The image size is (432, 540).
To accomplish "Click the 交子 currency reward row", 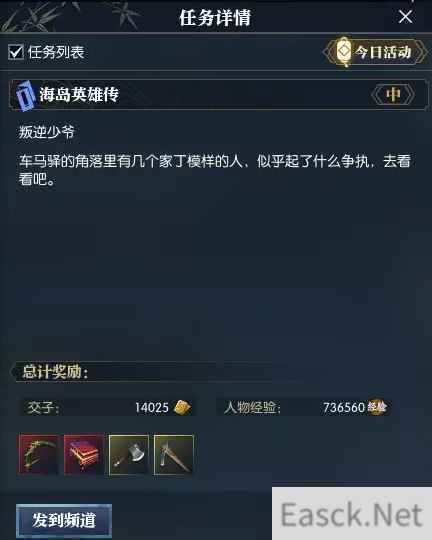I will [108, 407].
